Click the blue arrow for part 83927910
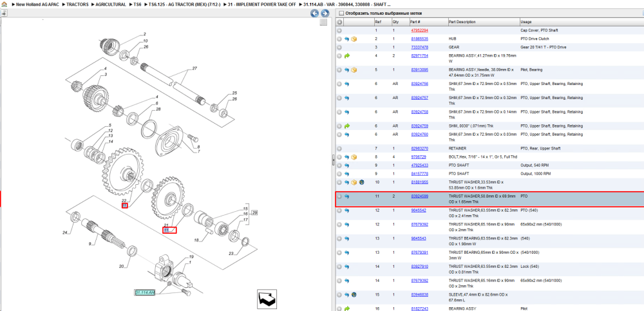The image size is (644, 311). click(x=346, y=267)
